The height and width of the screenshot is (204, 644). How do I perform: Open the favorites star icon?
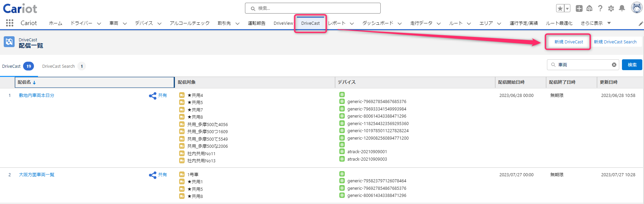point(560,8)
